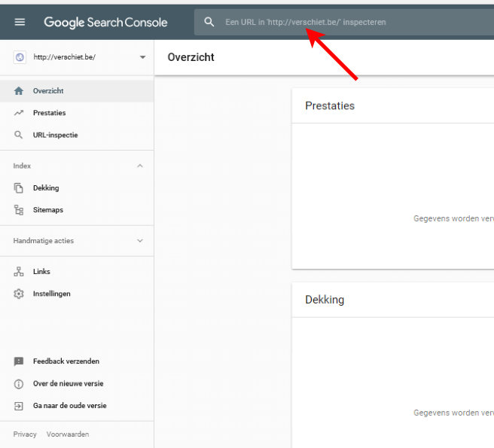Screen dimensions: 494x448
Task: Collapse the Index section chevron
Action: click(140, 166)
